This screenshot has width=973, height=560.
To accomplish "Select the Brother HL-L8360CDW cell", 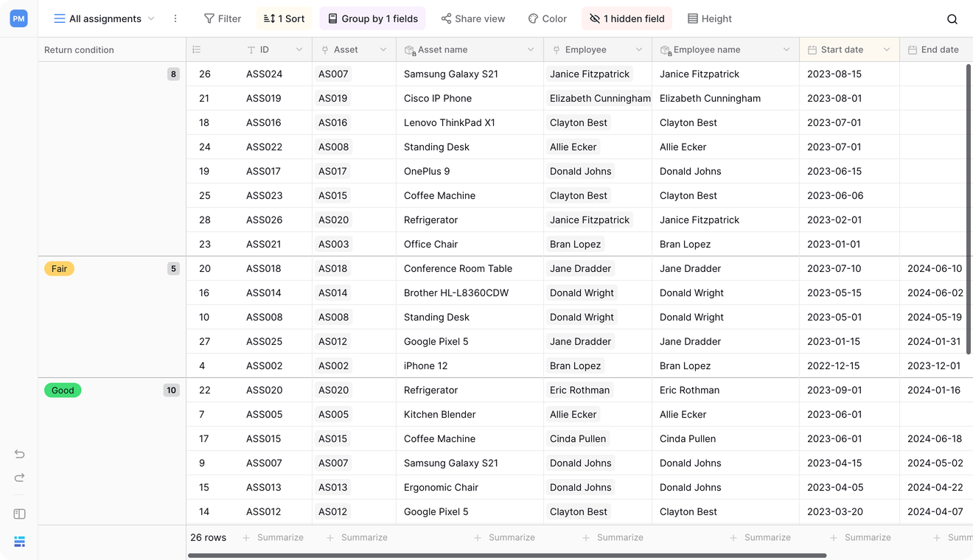I will [470, 293].
